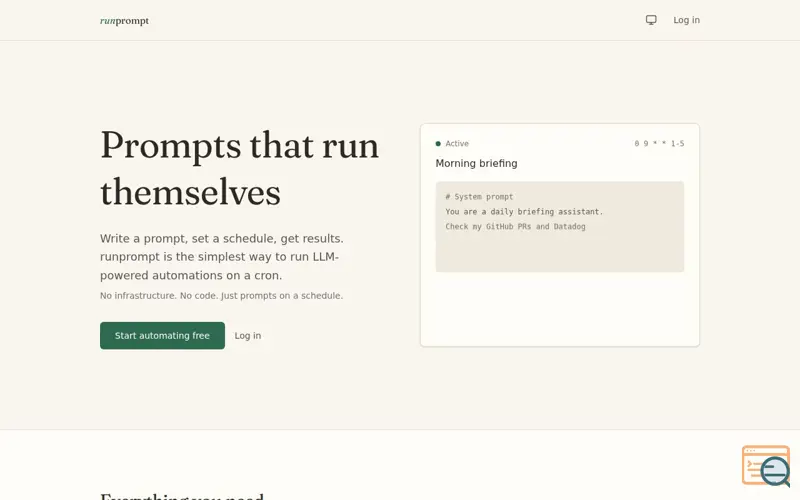Image resolution: width=800 pixels, height=500 pixels.
Task: Open the browser-search widget icon at bottom right
Action: [766, 465]
